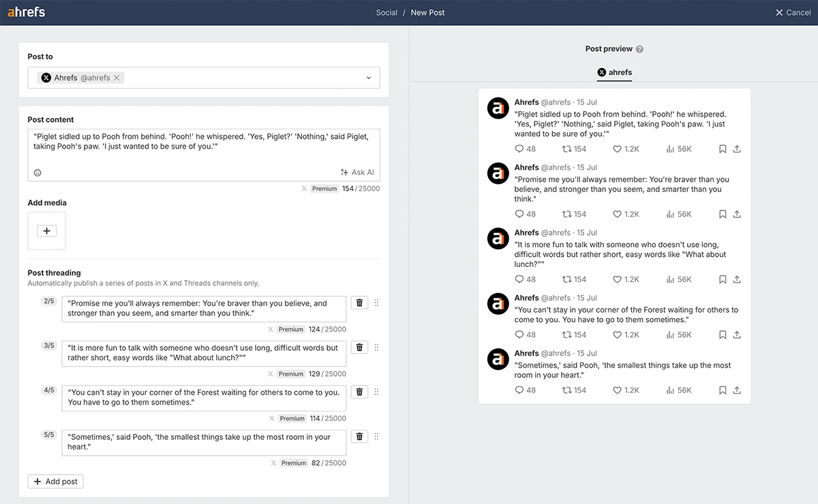The image size is (818, 504).
Task: Edit the 'Sometimes, said Pooh' thread text
Action: pos(204,442)
